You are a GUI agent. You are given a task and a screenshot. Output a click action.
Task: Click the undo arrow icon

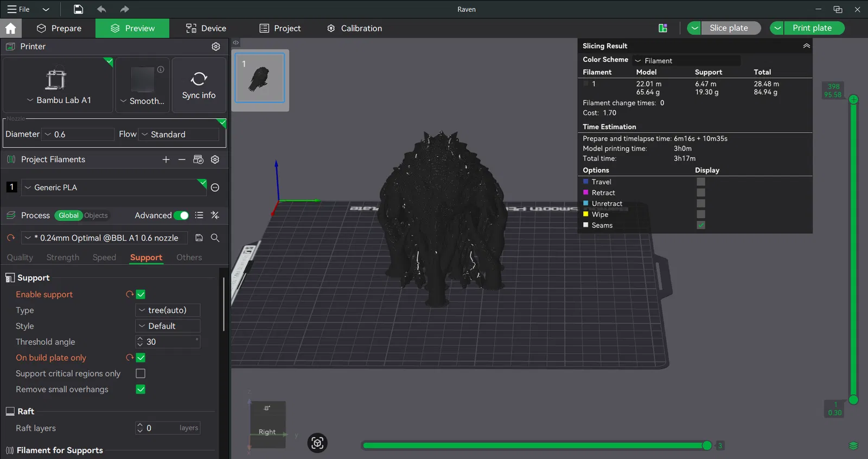click(101, 9)
